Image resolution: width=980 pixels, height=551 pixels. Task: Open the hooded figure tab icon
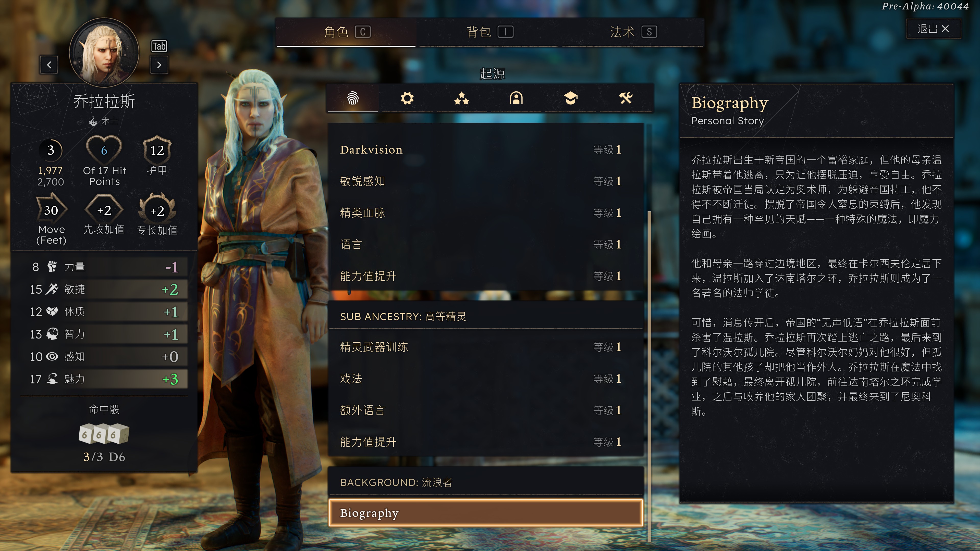tap(516, 98)
